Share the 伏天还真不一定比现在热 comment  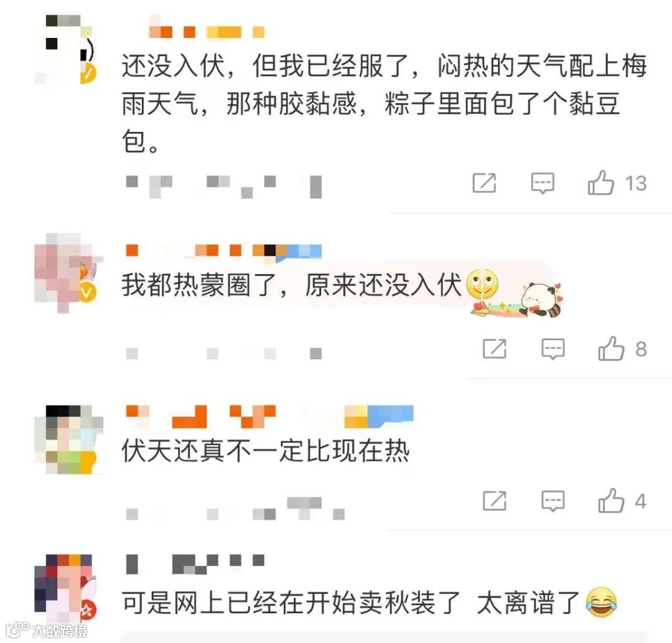[x=495, y=501]
